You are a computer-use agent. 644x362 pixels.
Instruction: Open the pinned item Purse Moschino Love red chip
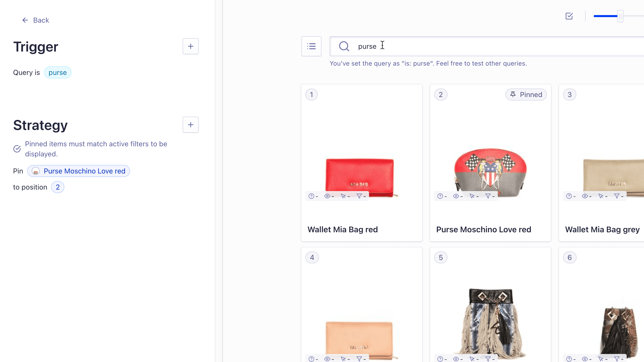pyautogui.click(x=78, y=171)
